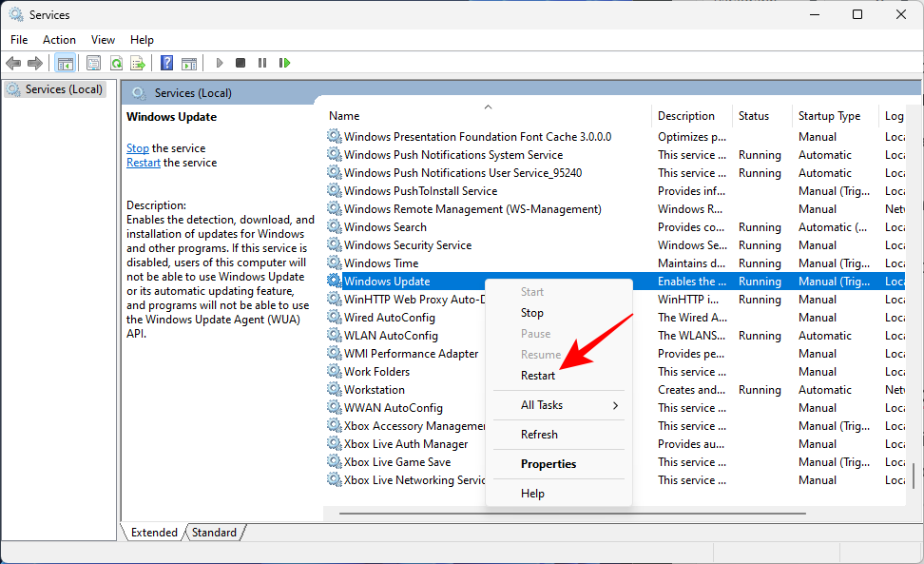
Task: Open the Action menu
Action: 59,40
